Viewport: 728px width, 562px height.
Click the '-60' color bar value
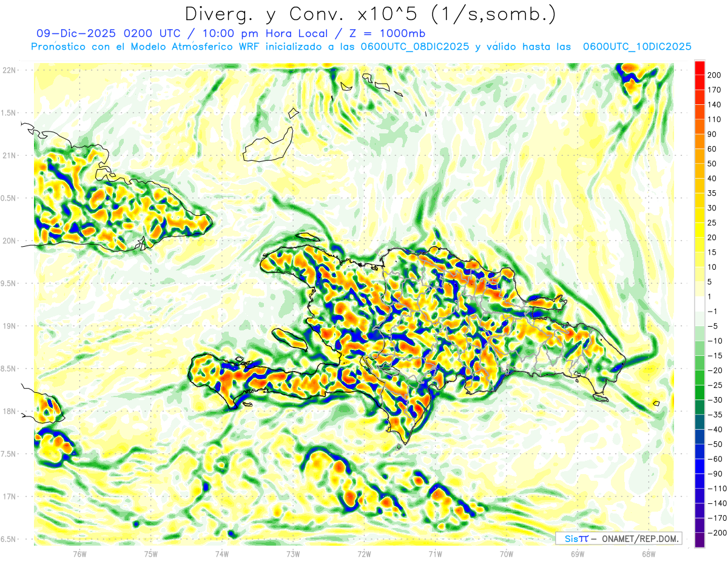715,459
